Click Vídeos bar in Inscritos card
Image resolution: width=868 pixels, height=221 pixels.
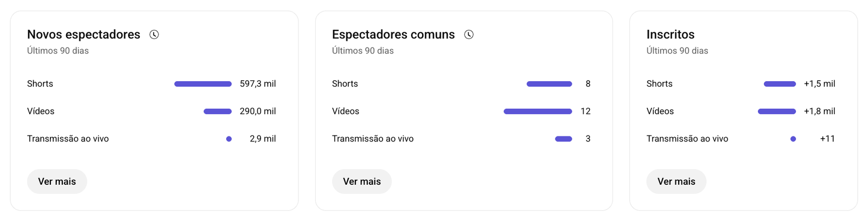[777, 112]
